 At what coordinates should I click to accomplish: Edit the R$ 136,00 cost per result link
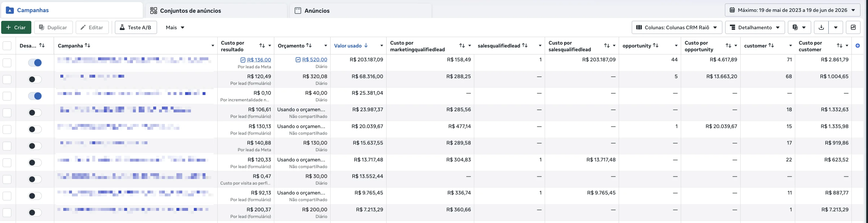(259, 60)
